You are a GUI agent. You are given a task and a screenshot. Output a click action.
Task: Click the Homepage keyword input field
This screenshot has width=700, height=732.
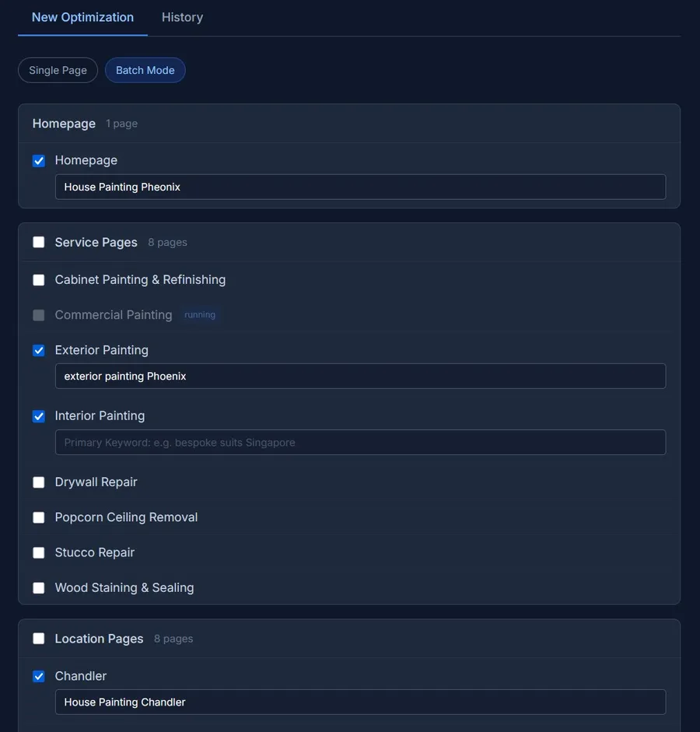360,187
